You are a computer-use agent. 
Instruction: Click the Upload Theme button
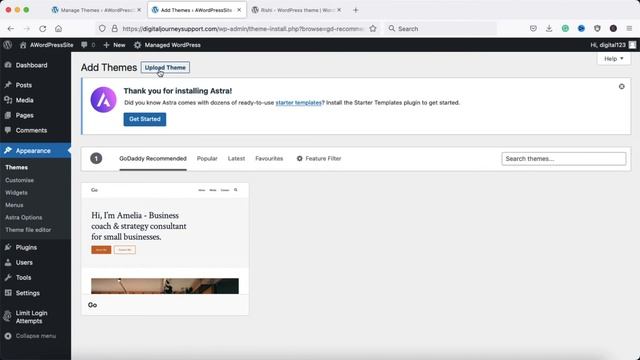[x=165, y=67]
